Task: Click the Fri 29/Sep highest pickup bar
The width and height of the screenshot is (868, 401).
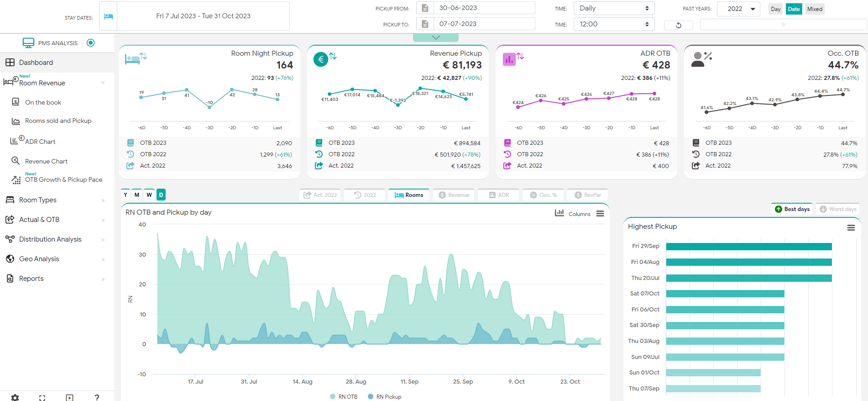Action: click(748, 247)
